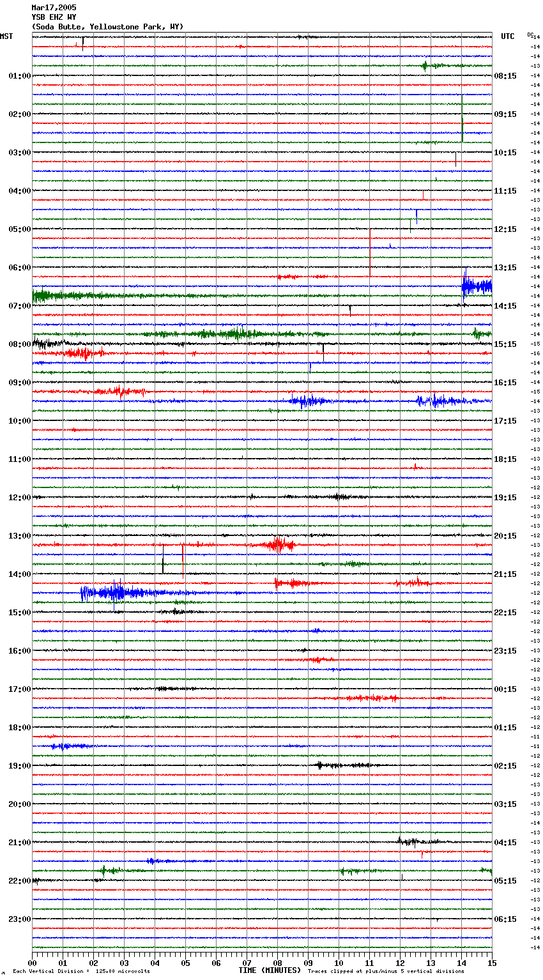Click the '13:00' MST time label
Viewport: 543px width, 980px height.
point(19,536)
